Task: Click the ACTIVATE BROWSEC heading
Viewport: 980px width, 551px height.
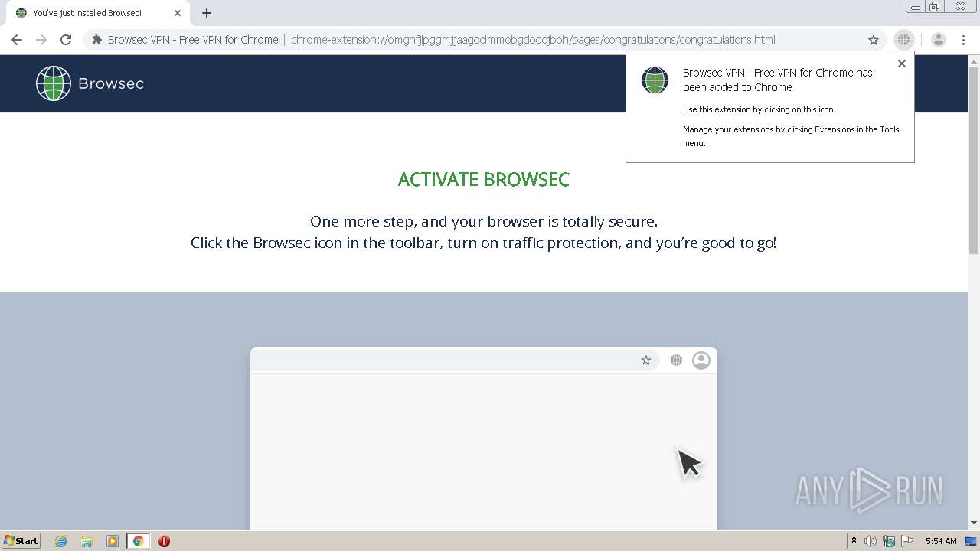Action: pos(484,179)
